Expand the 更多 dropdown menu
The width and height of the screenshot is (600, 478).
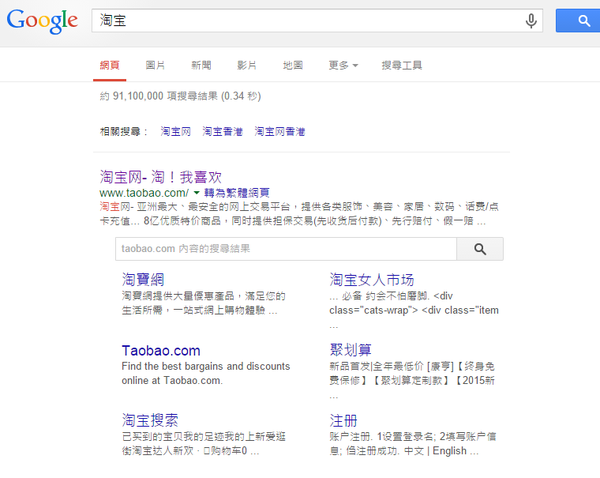pos(343,65)
